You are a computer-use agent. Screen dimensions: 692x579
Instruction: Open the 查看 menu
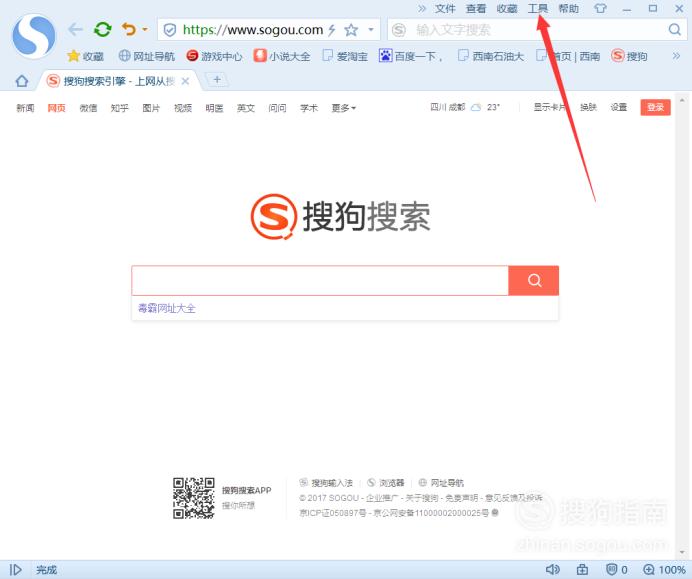tap(476, 8)
